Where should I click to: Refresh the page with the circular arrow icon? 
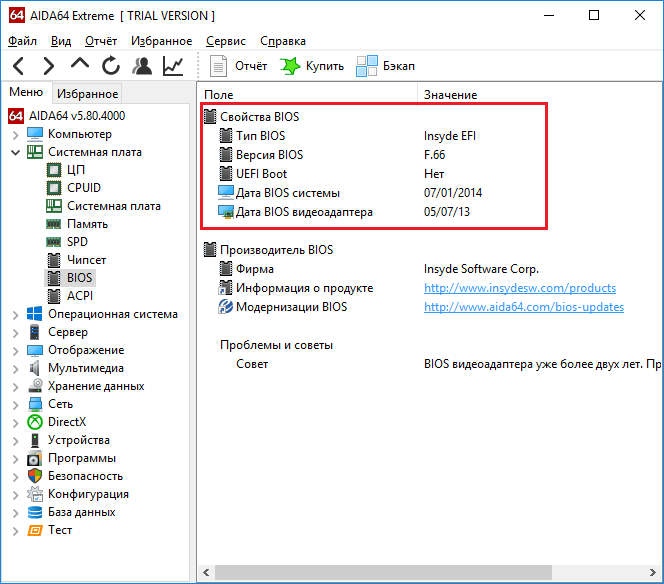(x=111, y=66)
